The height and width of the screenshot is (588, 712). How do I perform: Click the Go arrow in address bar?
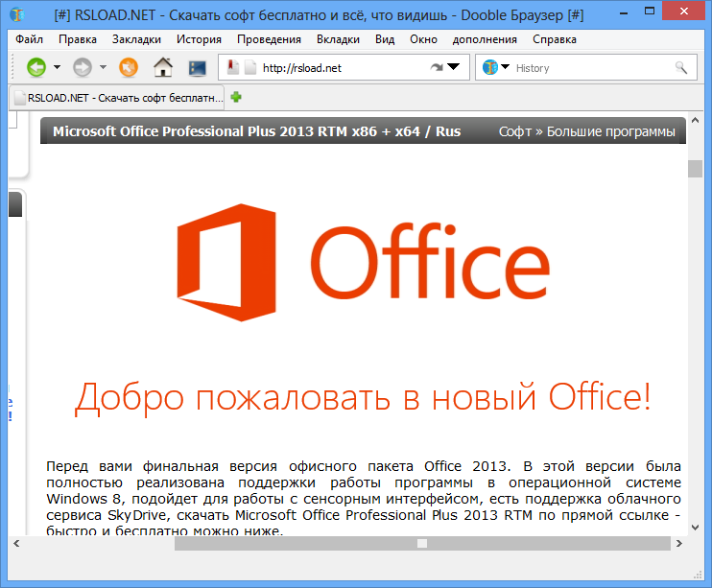point(437,68)
